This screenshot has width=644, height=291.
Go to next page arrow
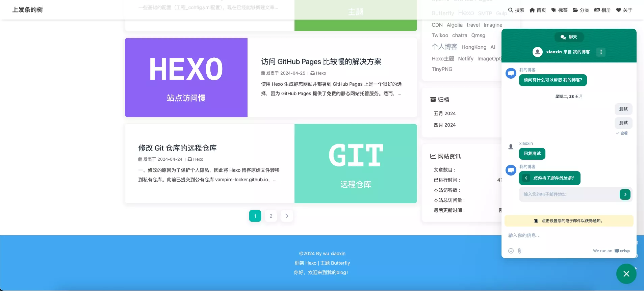point(287,216)
